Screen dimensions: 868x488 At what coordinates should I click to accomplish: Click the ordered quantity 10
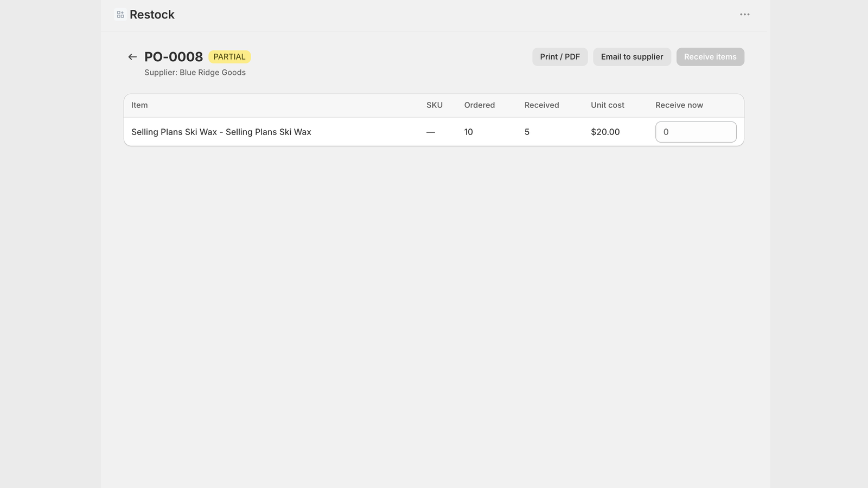pyautogui.click(x=469, y=132)
